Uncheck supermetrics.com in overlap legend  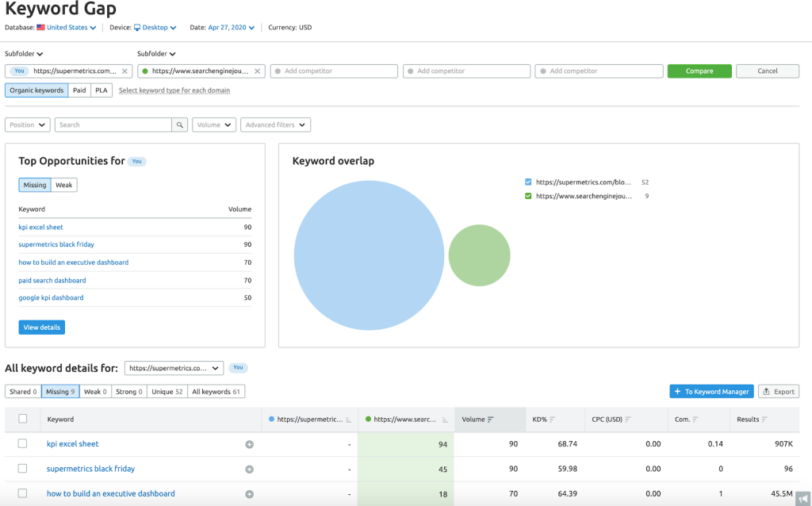click(528, 182)
